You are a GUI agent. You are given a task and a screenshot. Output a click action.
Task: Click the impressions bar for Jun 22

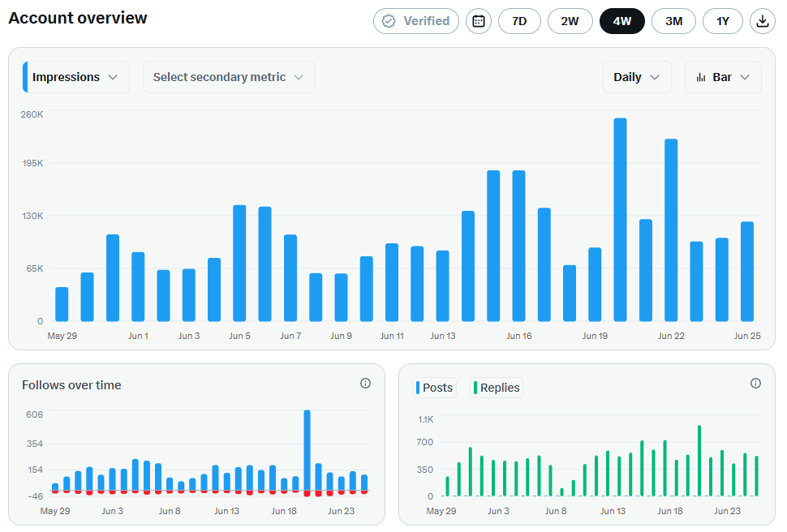click(x=671, y=230)
